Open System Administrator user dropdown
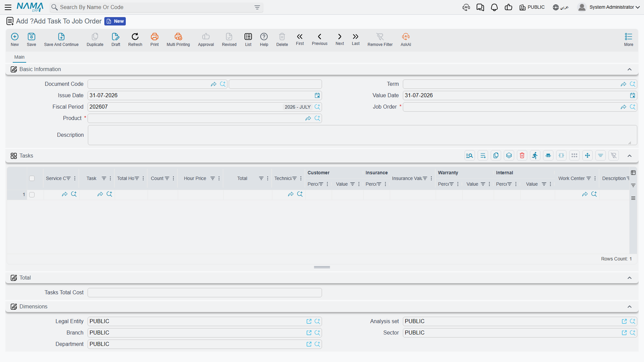The height and width of the screenshot is (362, 644). (609, 7)
